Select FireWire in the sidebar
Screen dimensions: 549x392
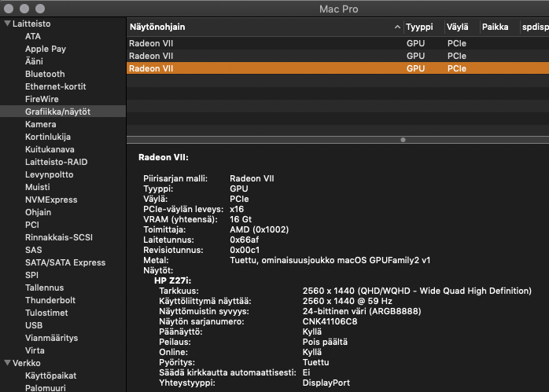click(x=42, y=99)
